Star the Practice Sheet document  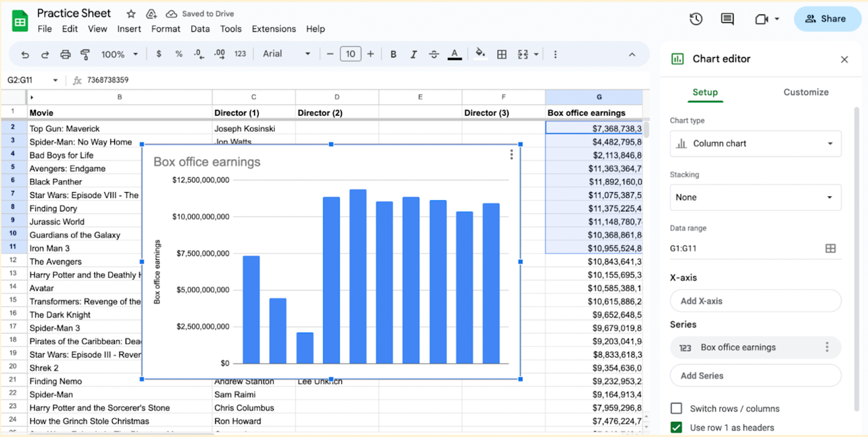[x=131, y=14]
